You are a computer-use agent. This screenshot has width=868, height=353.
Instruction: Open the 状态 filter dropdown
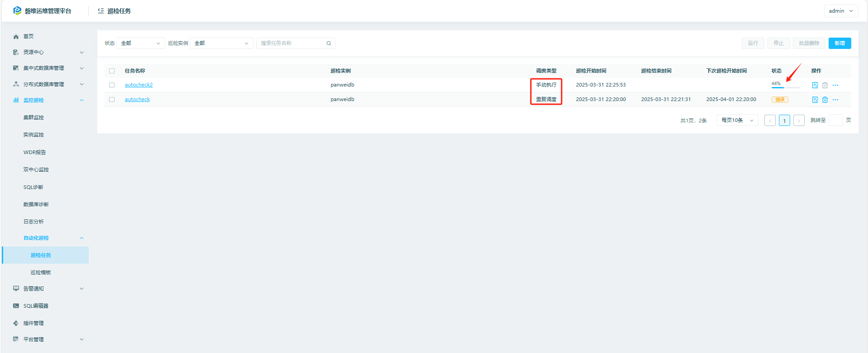(x=140, y=43)
